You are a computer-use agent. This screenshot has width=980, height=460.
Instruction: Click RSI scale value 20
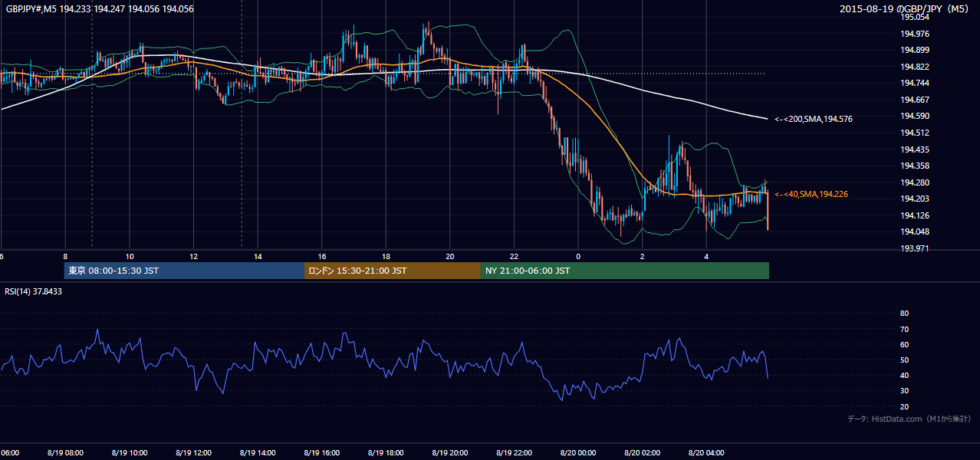click(x=904, y=406)
